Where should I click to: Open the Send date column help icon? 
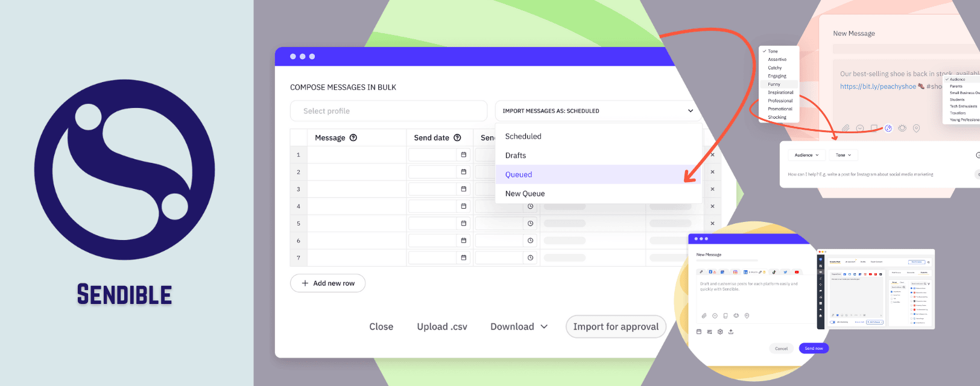(457, 138)
